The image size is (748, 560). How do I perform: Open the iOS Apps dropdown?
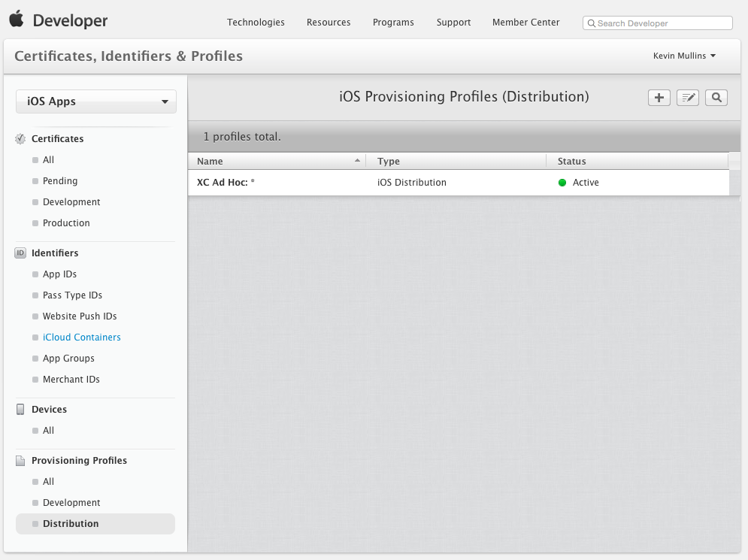pos(95,101)
